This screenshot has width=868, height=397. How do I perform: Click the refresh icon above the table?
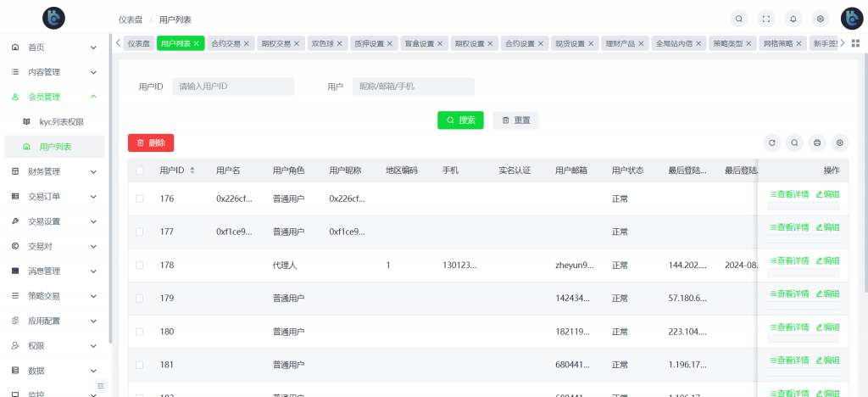(x=771, y=143)
